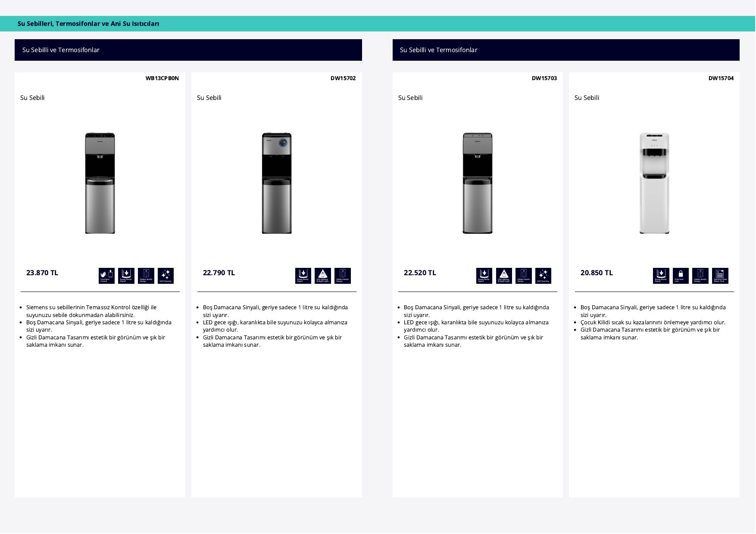This screenshot has height=534, width=756.
Task: Click the Su Sebili title on DW15703 card
Action: tap(410, 98)
